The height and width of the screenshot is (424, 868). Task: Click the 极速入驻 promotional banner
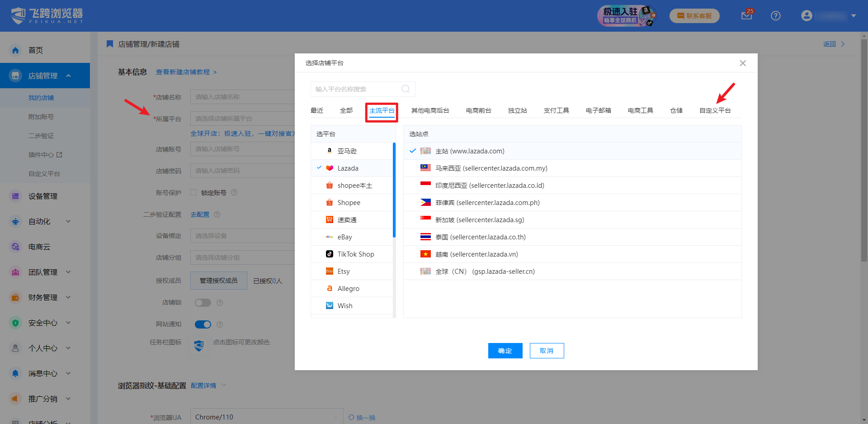tap(627, 16)
